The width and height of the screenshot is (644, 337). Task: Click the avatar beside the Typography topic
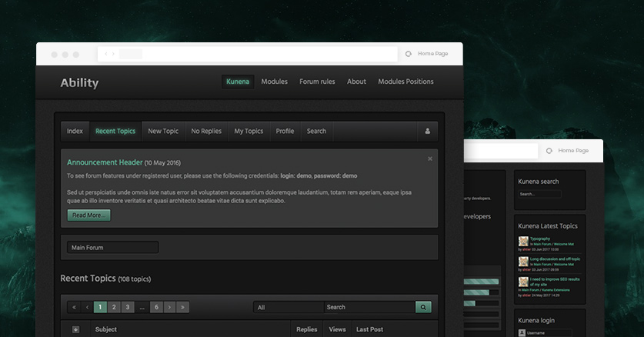point(523,241)
